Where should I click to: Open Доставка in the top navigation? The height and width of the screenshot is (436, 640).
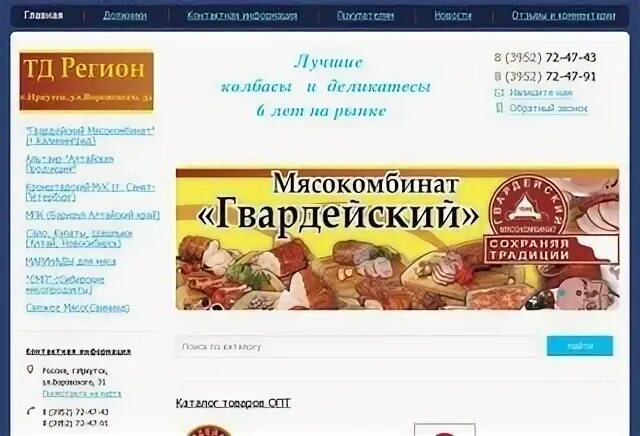(x=125, y=16)
